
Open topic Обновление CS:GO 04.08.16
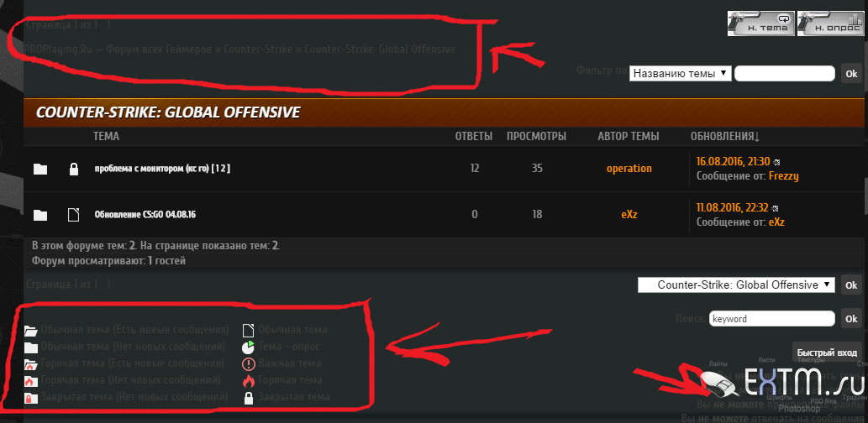[145, 215]
